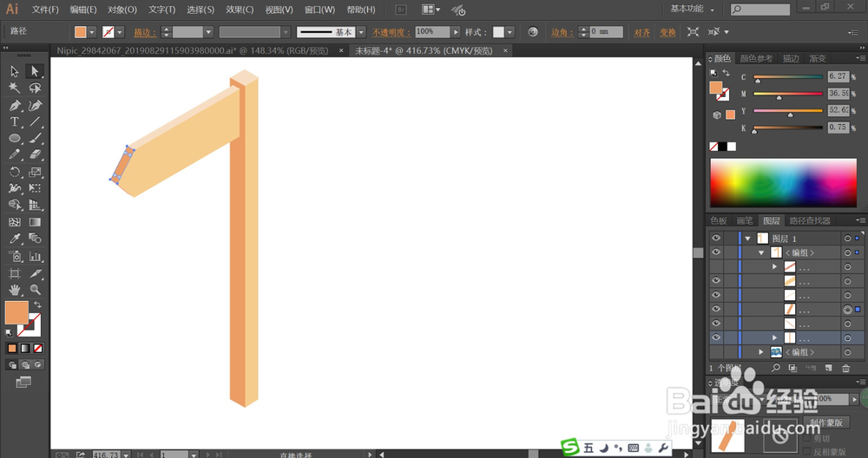Select the Symbol Sprayer tool
The width and height of the screenshot is (868, 458).
coord(15,256)
